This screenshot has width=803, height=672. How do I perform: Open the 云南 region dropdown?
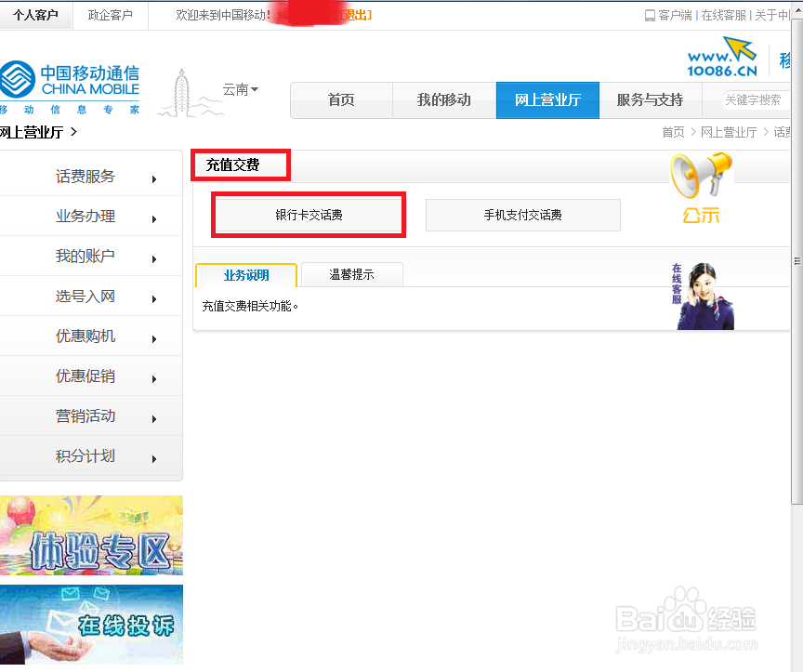click(240, 89)
